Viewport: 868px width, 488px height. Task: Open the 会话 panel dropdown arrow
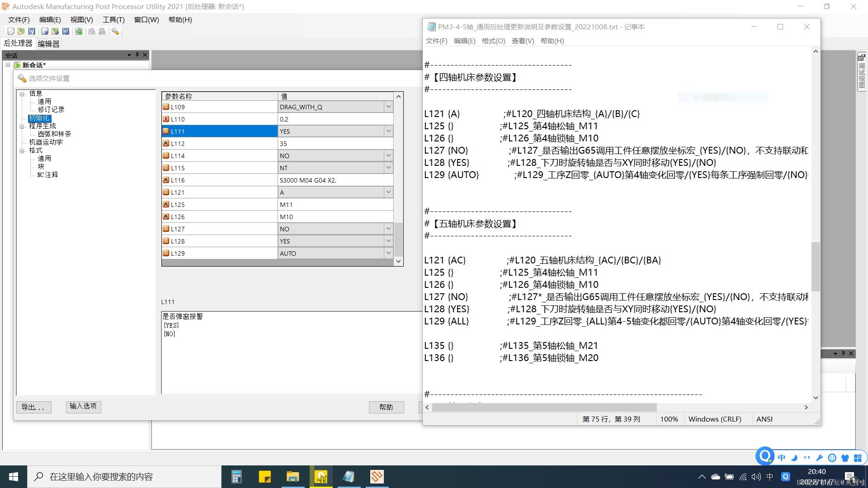pyautogui.click(x=129, y=55)
